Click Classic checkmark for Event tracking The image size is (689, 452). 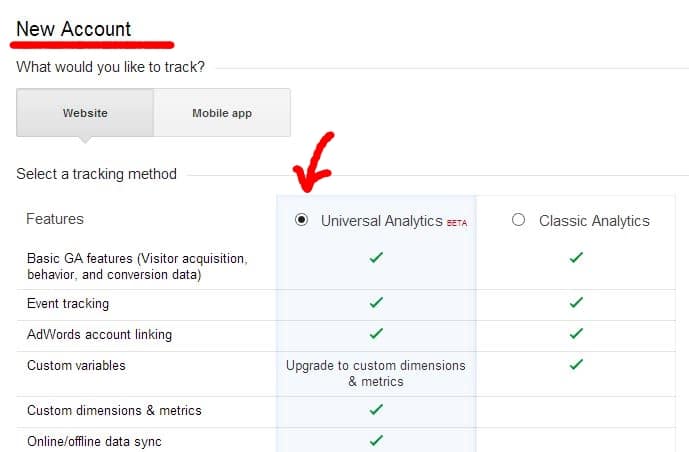tap(576, 302)
